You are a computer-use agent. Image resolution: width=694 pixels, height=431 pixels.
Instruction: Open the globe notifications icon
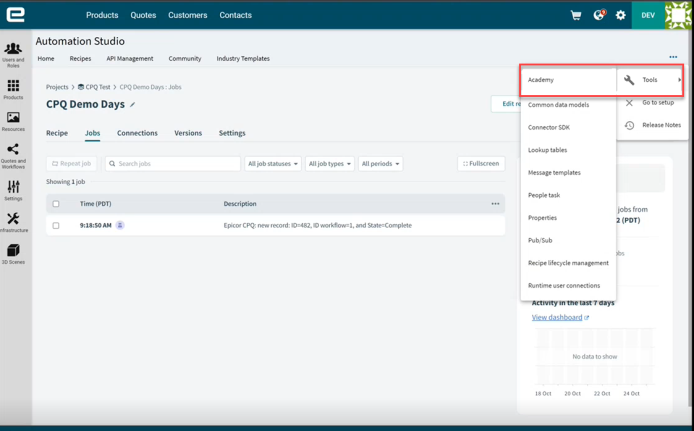[x=599, y=15]
